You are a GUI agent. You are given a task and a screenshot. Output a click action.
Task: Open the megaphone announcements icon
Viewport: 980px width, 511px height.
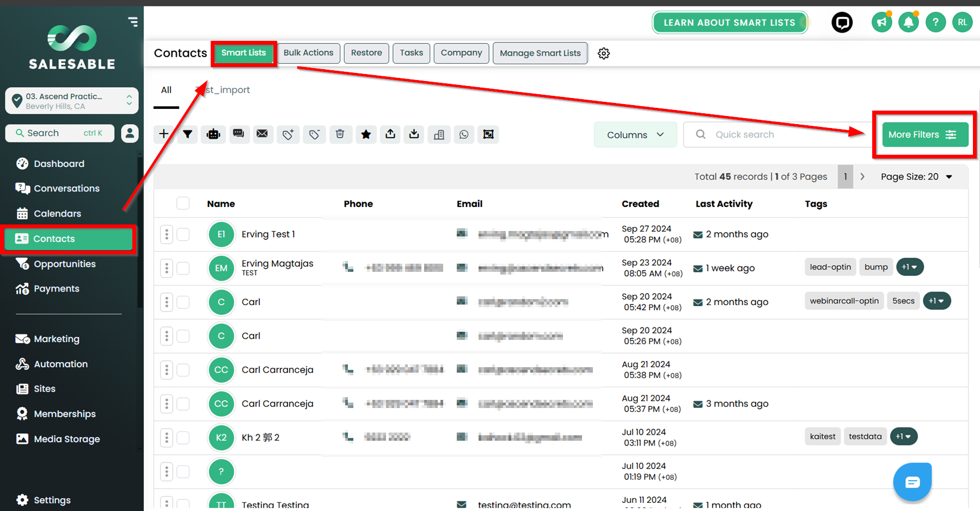[x=882, y=22]
